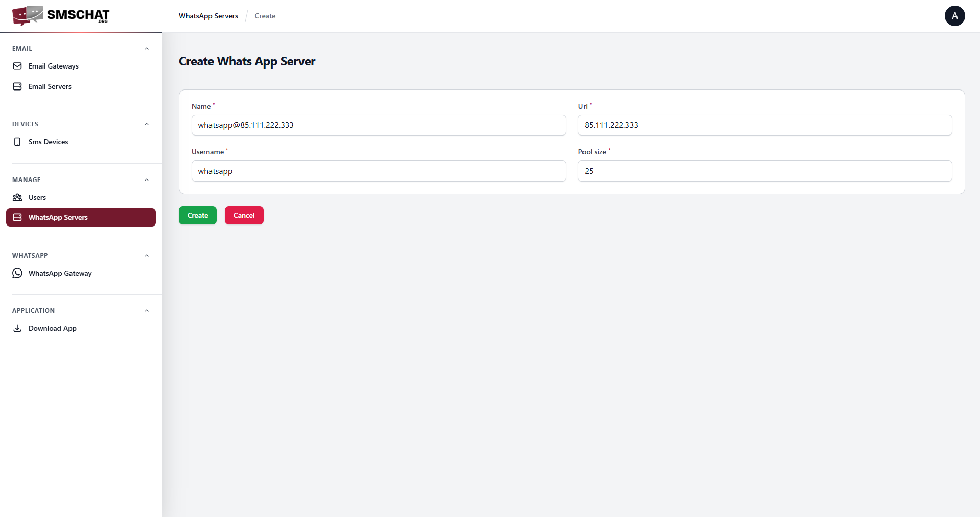Image resolution: width=980 pixels, height=517 pixels.
Task: Click the Users people icon
Action: (17, 197)
